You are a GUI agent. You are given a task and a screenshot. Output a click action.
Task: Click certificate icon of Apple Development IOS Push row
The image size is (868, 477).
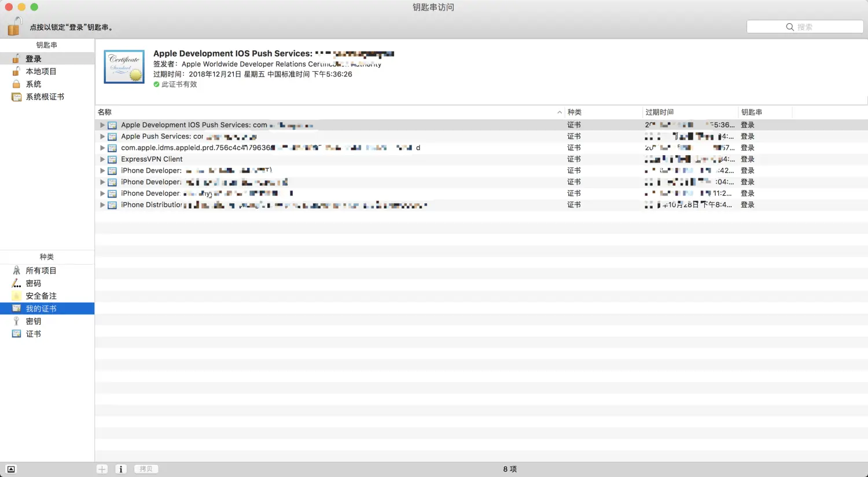pos(112,125)
